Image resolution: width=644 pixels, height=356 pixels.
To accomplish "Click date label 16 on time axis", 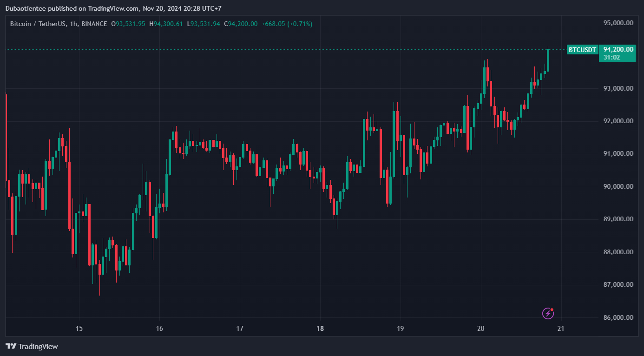I will (x=159, y=329).
